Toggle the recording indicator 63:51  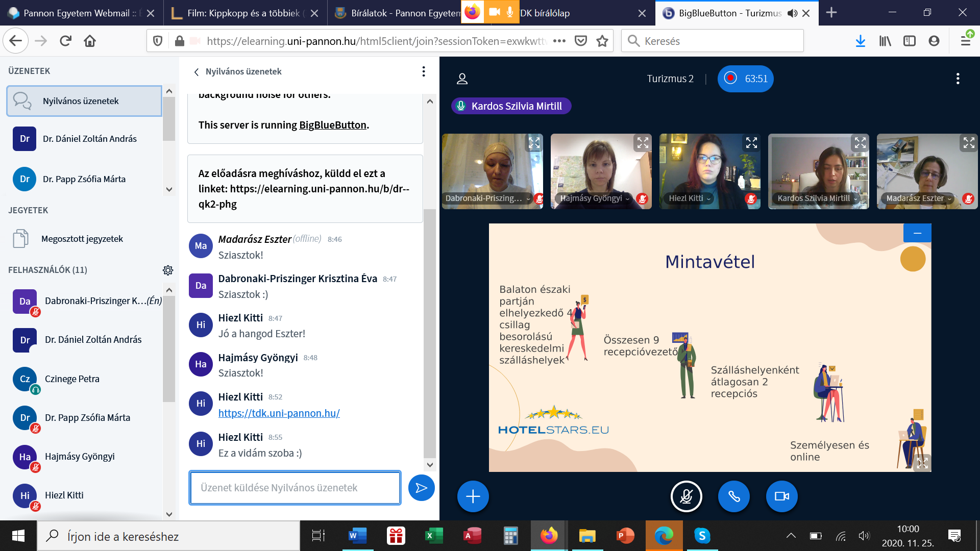(745, 79)
